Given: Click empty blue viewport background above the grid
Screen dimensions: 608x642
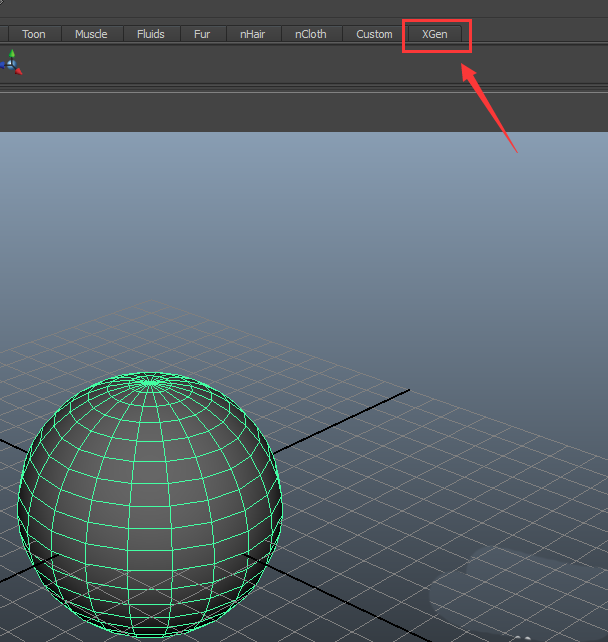Looking at the screenshot, I should click(x=300, y=220).
